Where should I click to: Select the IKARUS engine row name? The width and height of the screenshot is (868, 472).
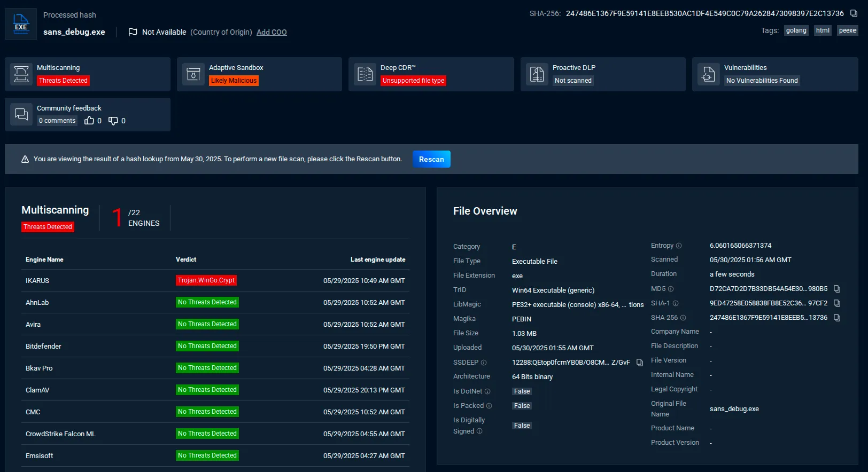click(x=37, y=281)
